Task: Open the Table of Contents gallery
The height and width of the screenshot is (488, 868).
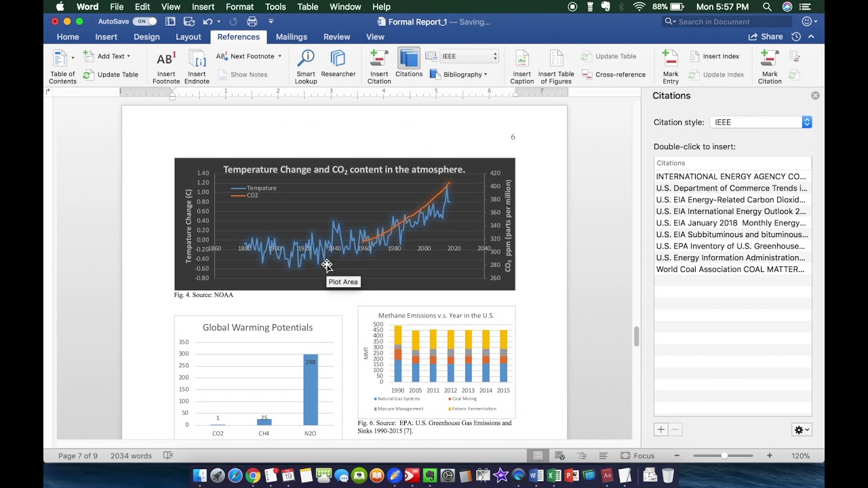Action: (x=62, y=66)
